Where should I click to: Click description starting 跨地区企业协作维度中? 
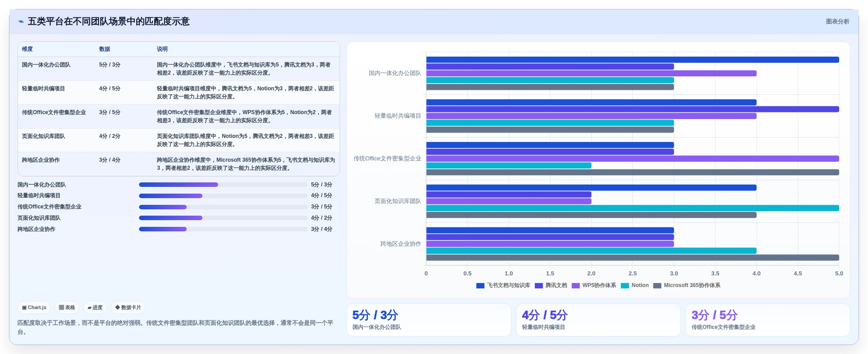[x=246, y=164]
